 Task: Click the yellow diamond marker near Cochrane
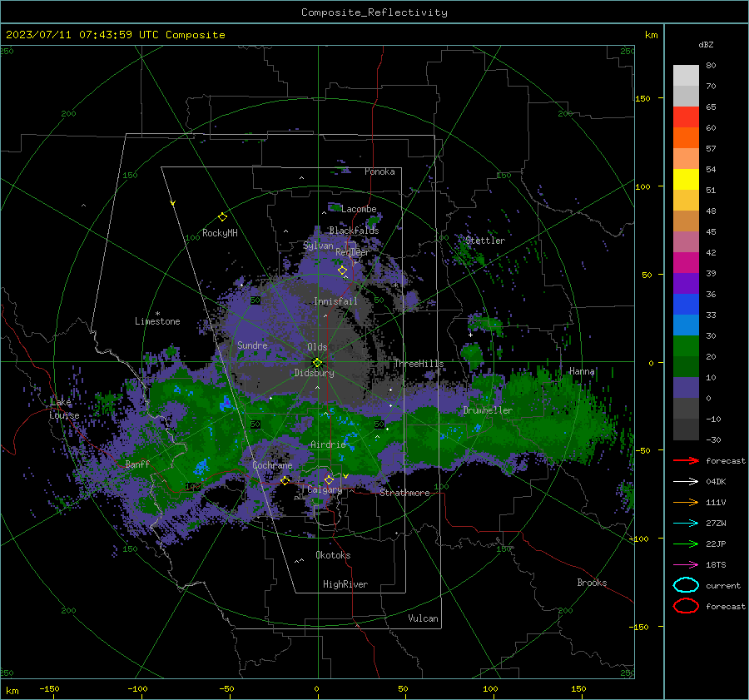tap(285, 480)
